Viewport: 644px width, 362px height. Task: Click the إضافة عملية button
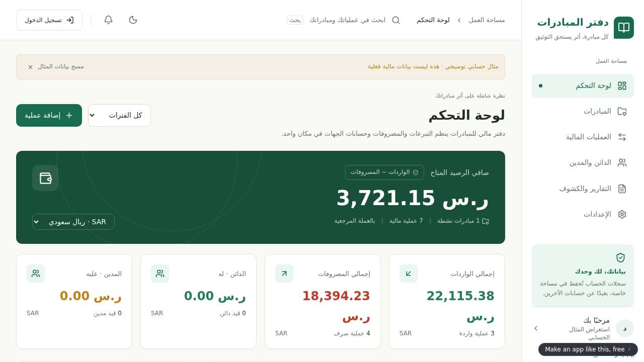point(49,115)
